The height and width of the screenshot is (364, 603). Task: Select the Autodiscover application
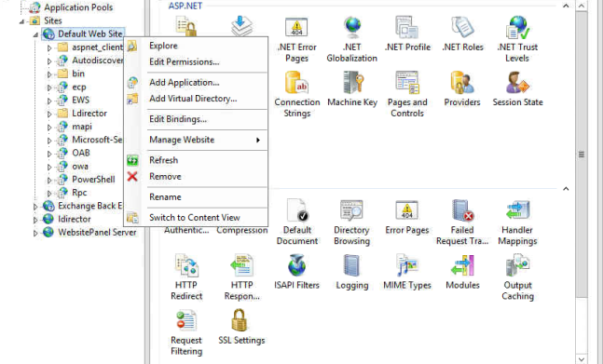pos(98,61)
